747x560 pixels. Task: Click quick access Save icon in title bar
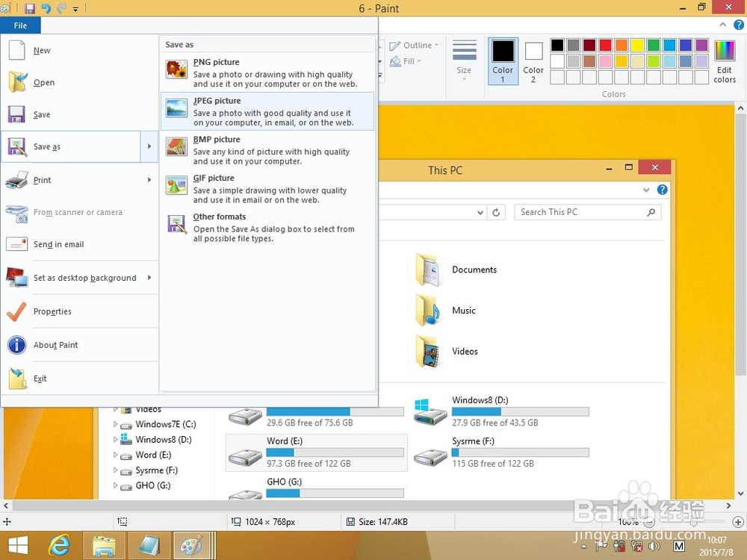click(30, 8)
